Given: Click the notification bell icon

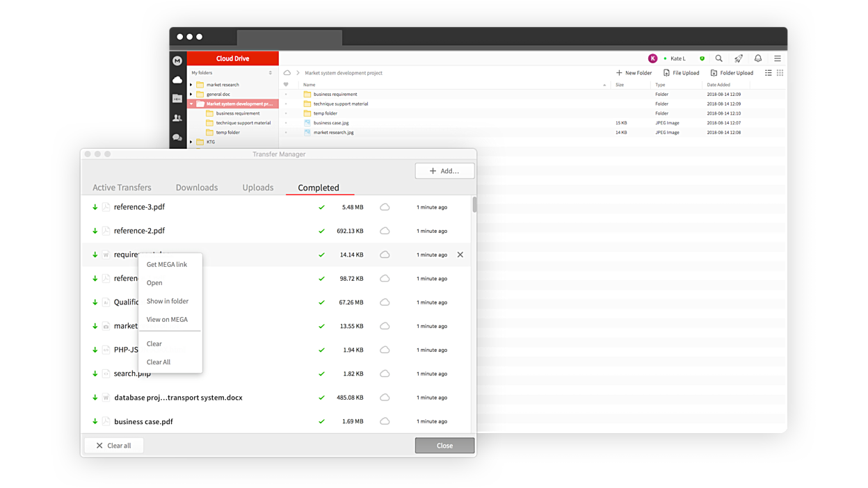Looking at the screenshot, I should point(758,58).
